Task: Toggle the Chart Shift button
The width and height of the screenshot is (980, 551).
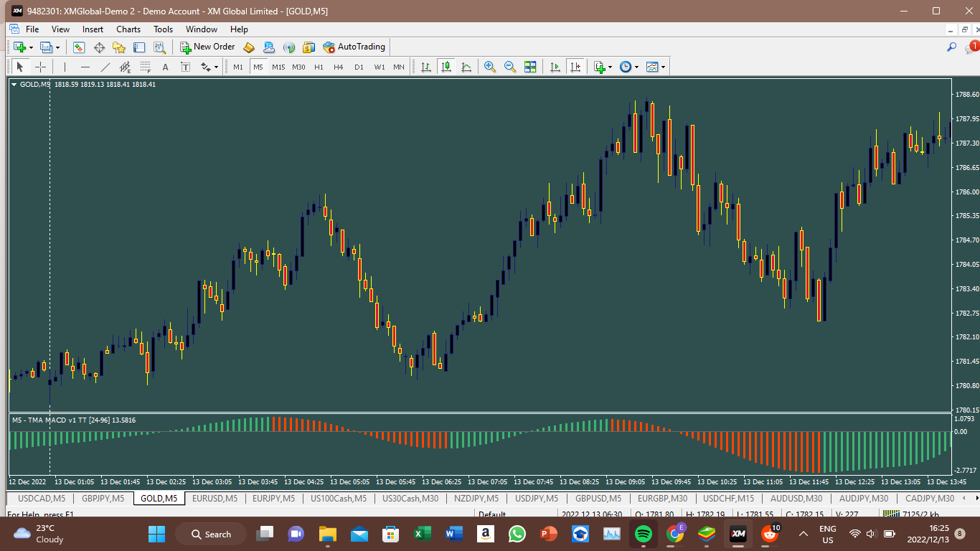Action: point(575,67)
